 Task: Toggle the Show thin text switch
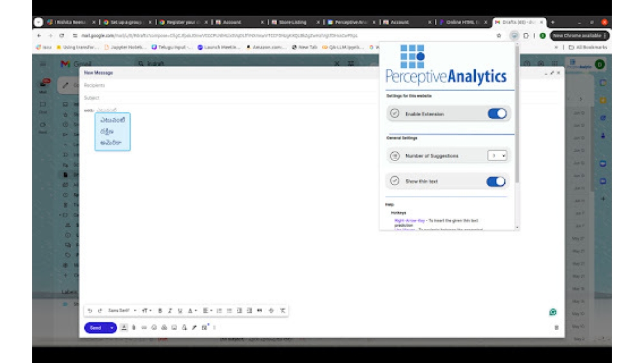point(496,182)
